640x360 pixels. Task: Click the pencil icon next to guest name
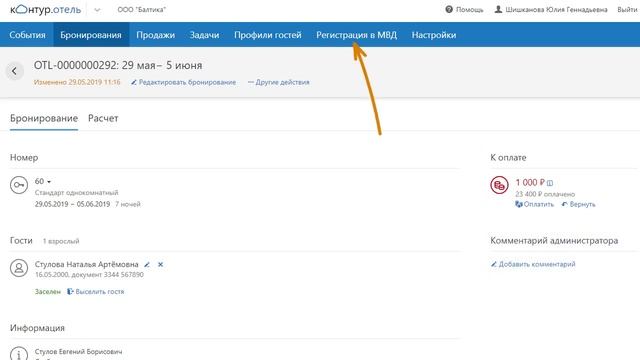147,264
